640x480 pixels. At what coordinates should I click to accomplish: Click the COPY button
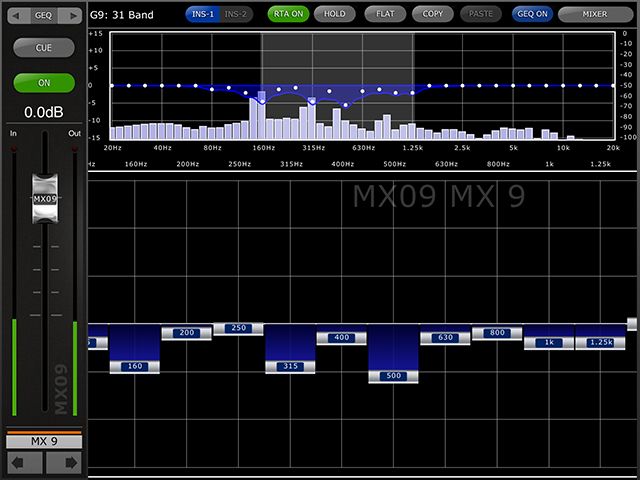[x=433, y=14]
